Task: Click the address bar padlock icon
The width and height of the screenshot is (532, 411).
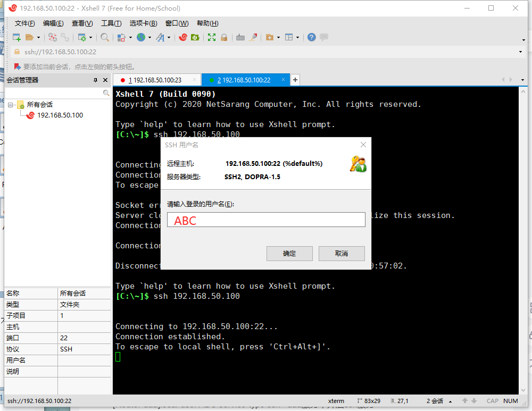Action: [x=16, y=52]
